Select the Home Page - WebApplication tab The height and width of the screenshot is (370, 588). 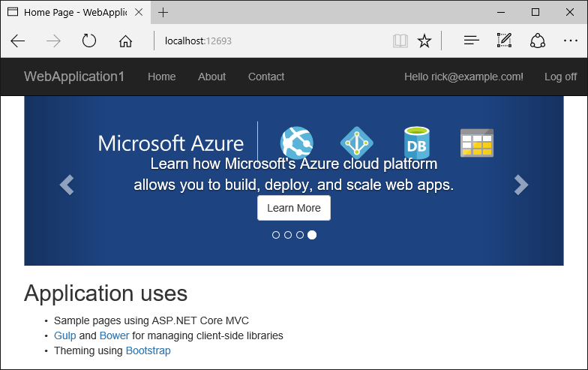[x=75, y=12]
